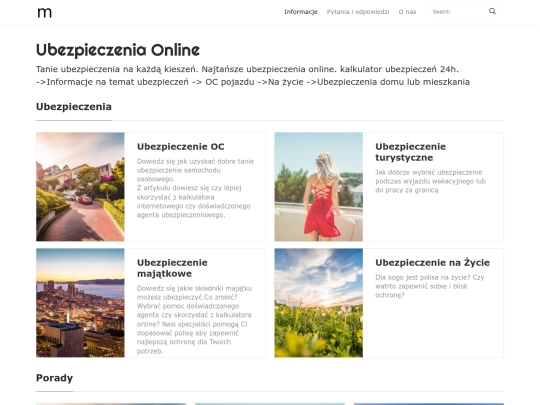Click description 'Dla kogo jest polisa na życie?'
The width and height of the screenshot is (540, 405).
pos(423,277)
